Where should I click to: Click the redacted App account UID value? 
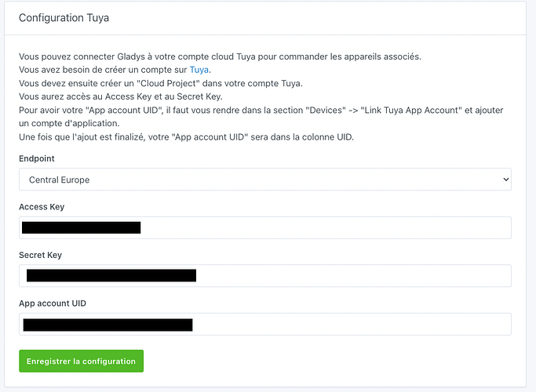[x=108, y=325]
